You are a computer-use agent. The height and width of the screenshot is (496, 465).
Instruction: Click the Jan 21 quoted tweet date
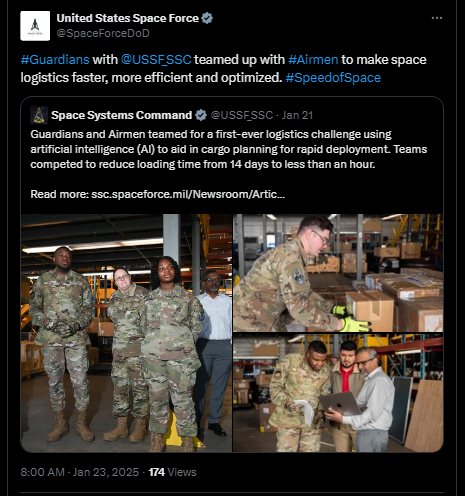click(x=297, y=115)
